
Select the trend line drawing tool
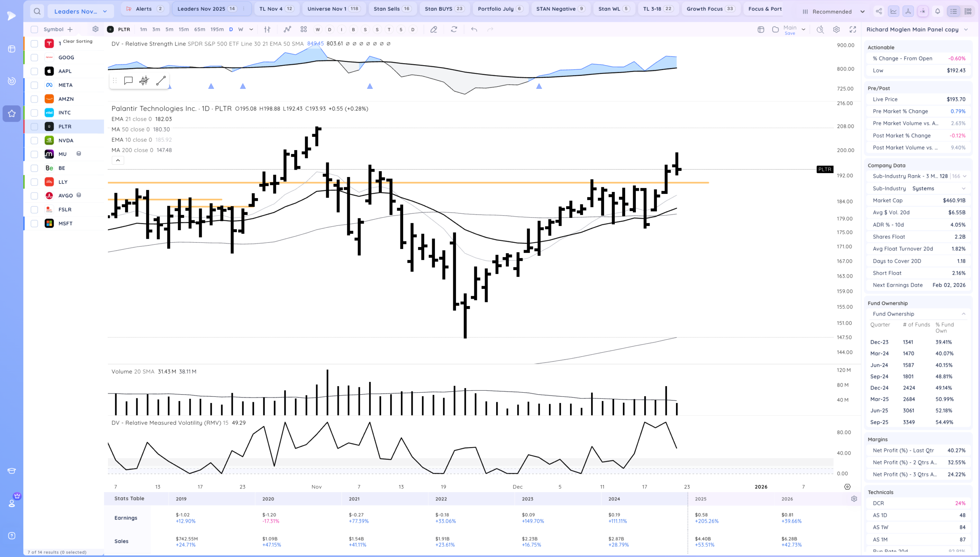click(x=161, y=80)
